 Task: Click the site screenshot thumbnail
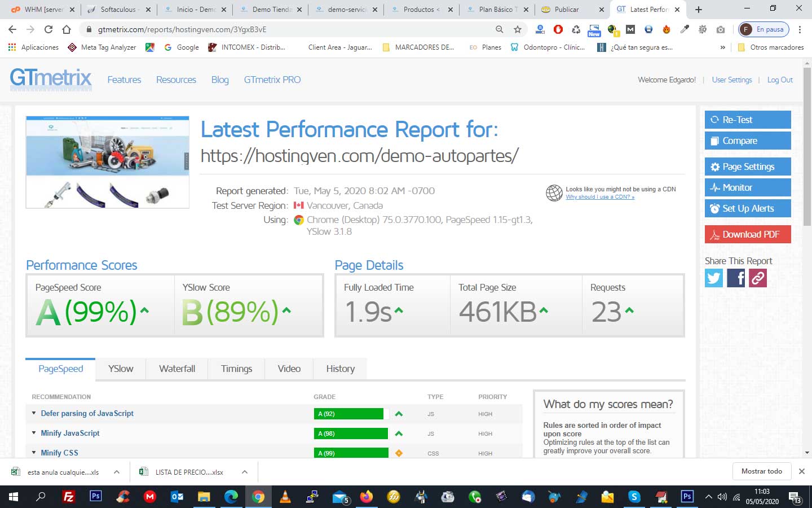108,163
